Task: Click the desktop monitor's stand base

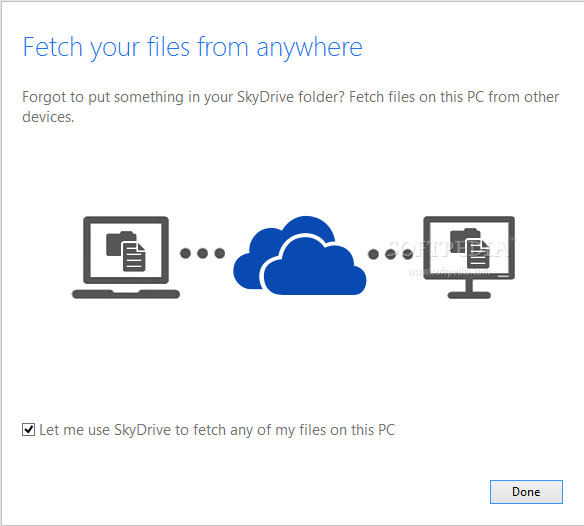Action: click(x=469, y=295)
